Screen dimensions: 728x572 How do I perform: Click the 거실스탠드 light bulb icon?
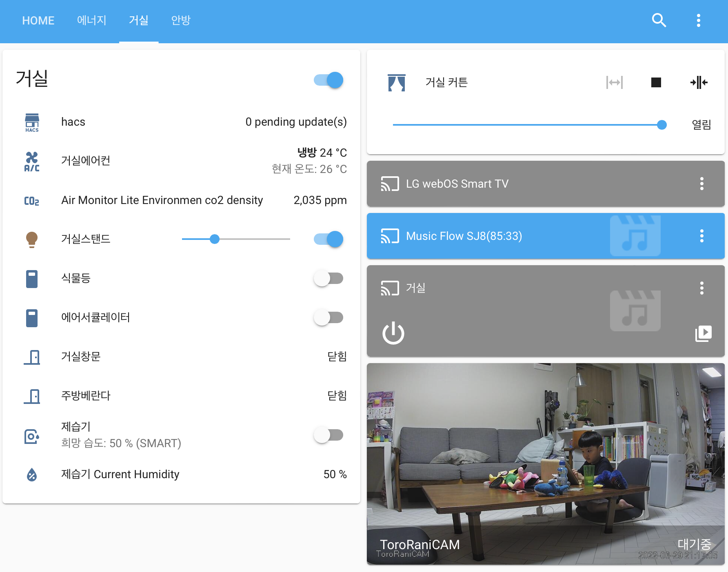pyautogui.click(x=32, y=239)
